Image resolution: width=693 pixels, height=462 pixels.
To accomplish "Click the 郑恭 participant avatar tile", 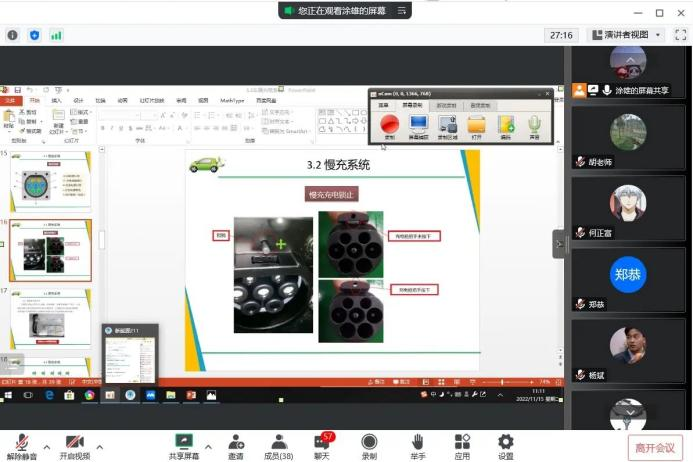I will point(628,276).
